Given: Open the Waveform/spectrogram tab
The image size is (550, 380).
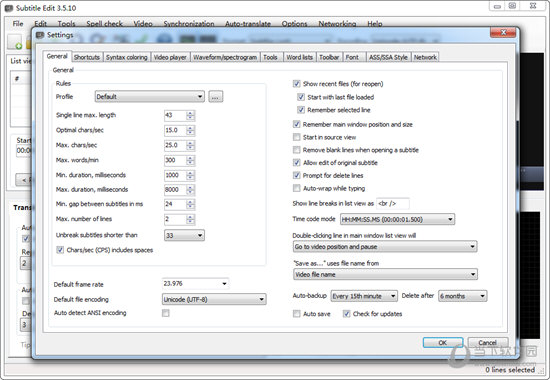Looking at the screenshot, I should tap(225, 57).
